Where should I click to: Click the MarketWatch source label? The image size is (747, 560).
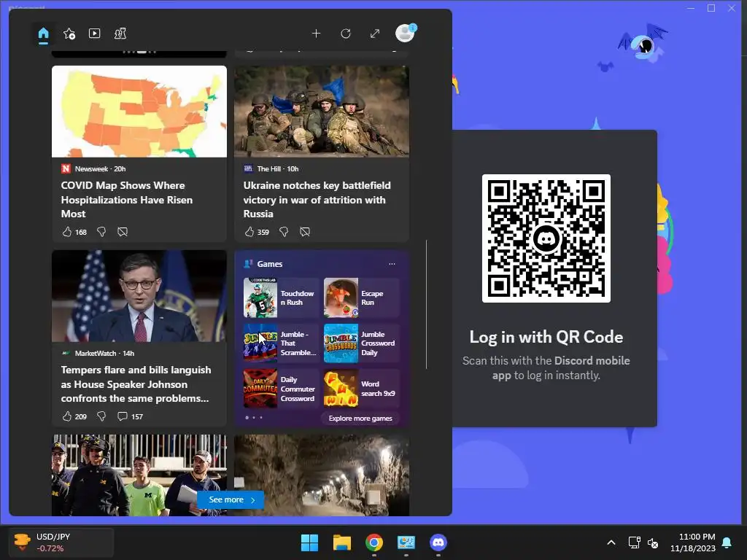pyautogui.click(x=96, y=354)
